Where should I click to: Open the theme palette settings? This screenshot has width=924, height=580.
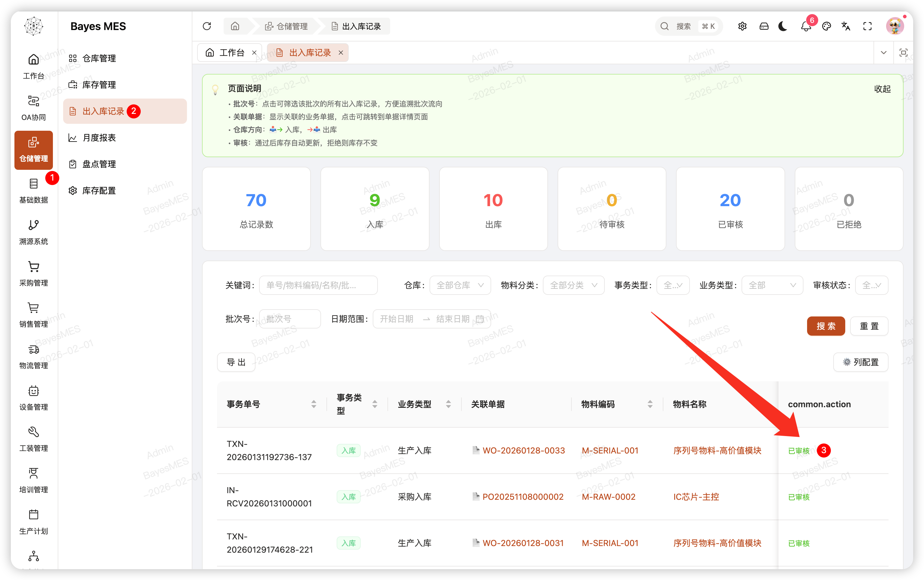click(826, 26)
